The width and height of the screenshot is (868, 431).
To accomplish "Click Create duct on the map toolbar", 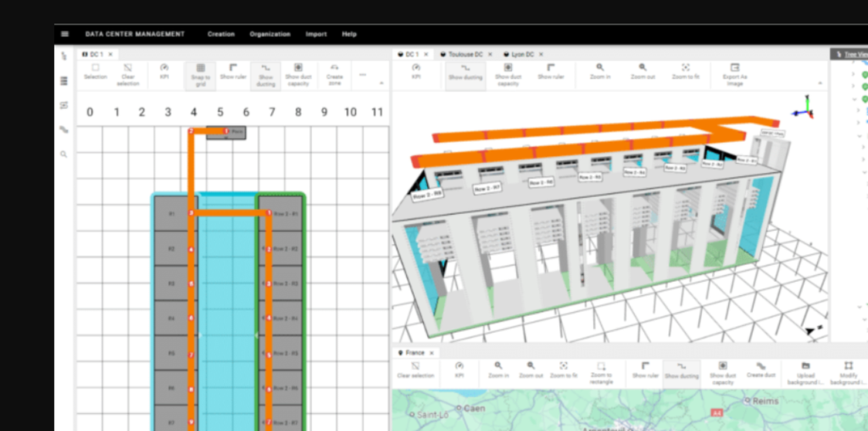I will [760, 371].
